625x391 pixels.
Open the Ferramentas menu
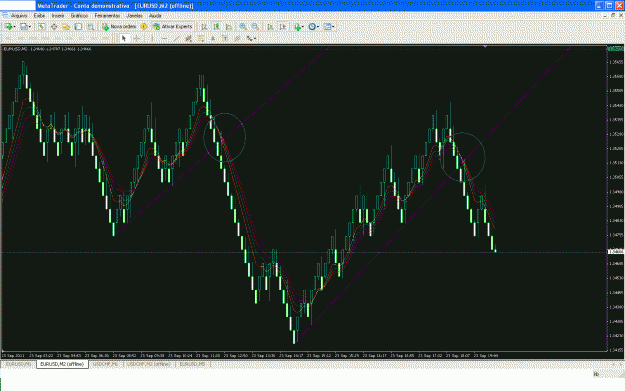point(107,16)
